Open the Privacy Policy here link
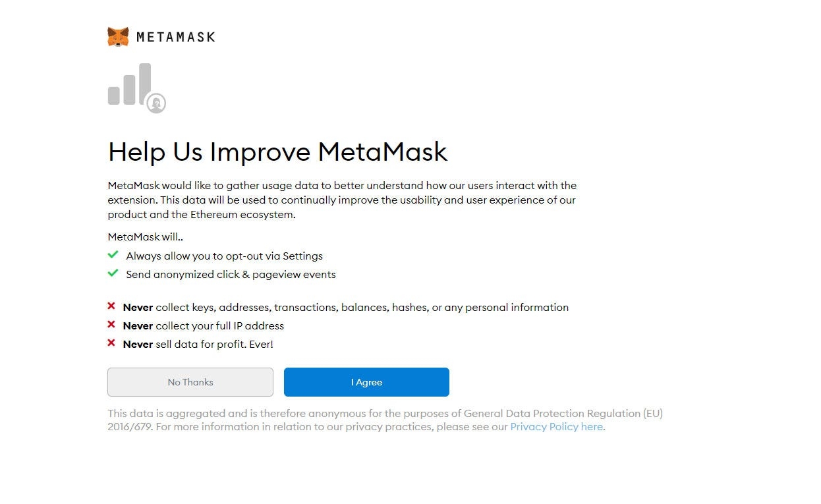The width and height of the screenshot is (821, 504). [x=557, y=427]
